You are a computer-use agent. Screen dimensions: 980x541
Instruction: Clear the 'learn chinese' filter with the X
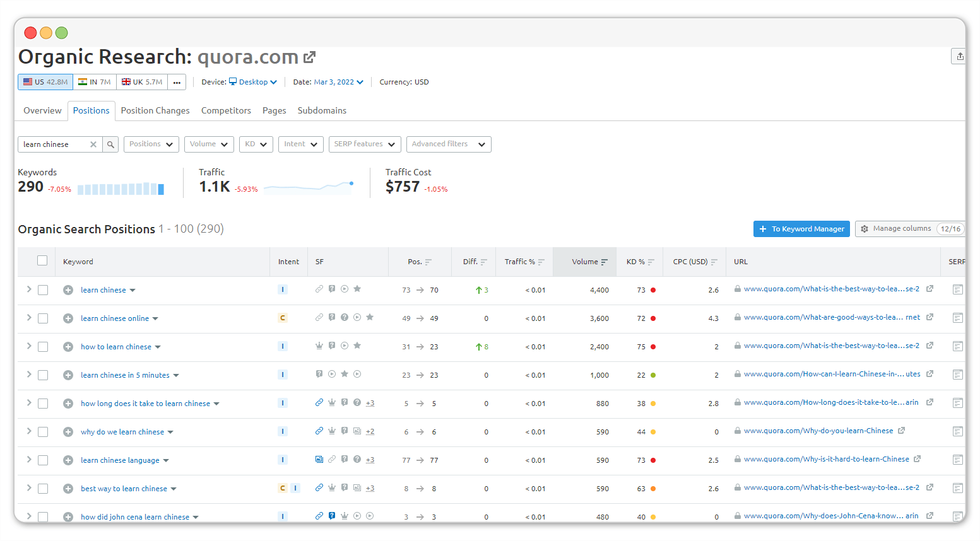point(93,144)
